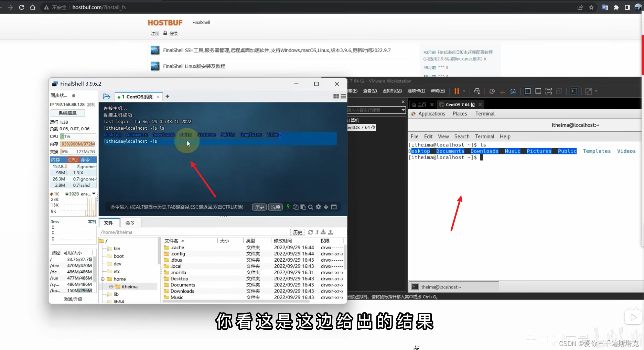Open the connection manager folder icon
The height and width of the screenshot is (350, 644).
[x=107, y=97]
